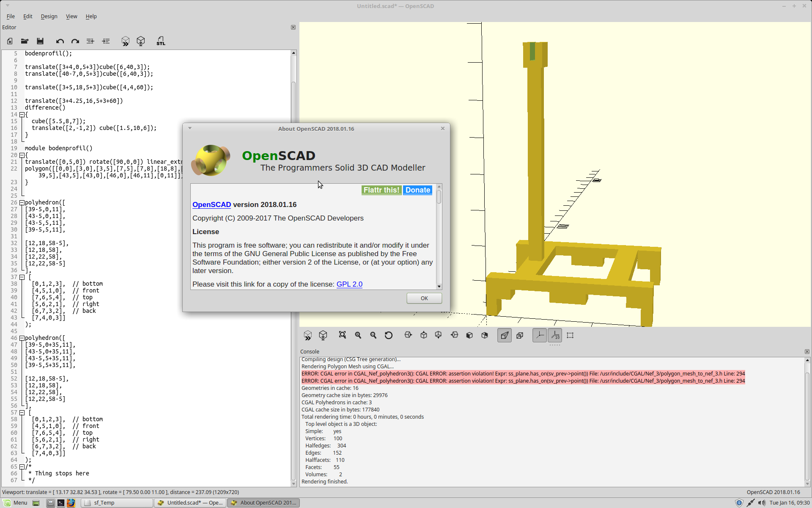
Task: Collapse the comment block at line 65
Action: coord(22,467)
